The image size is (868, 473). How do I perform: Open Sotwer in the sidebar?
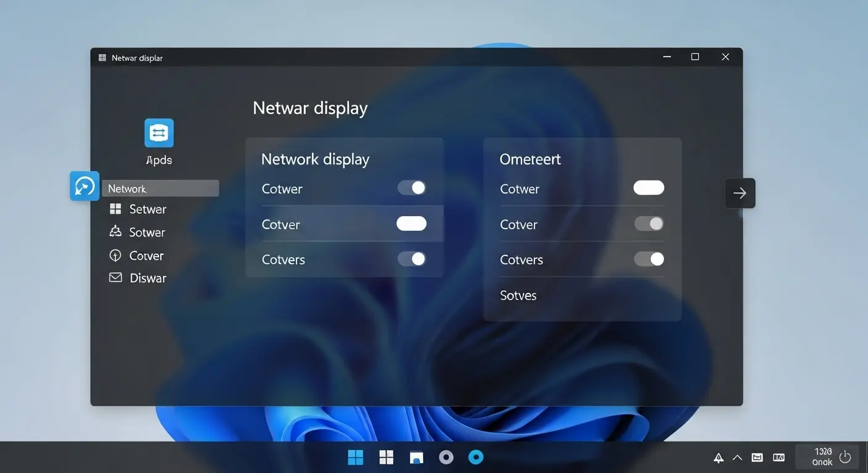point(147,233)
